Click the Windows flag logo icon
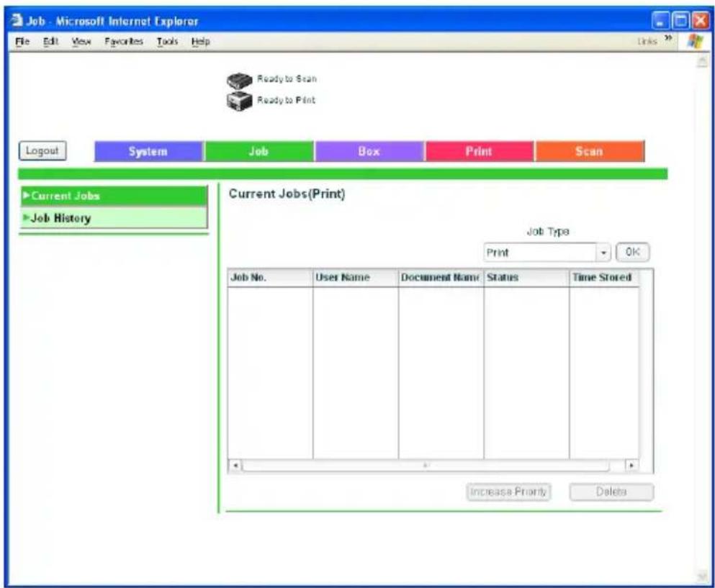 click(x=696, y=42)
